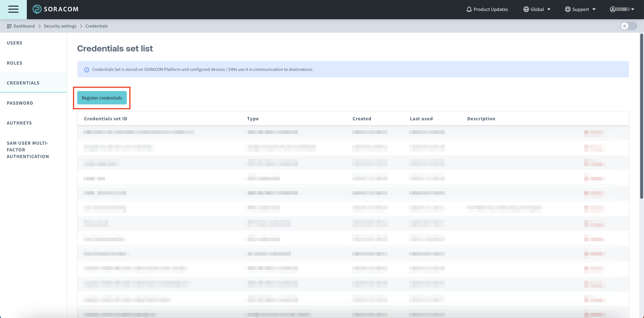Open the Users section in sidebar
The height and width of the screenshot is (318, 644).
15,43
